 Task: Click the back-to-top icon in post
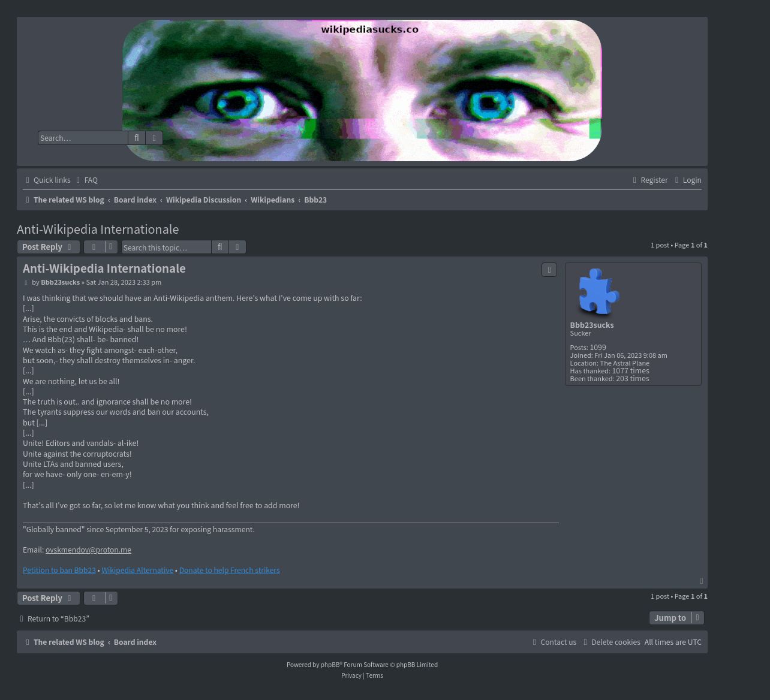point(702,581)
